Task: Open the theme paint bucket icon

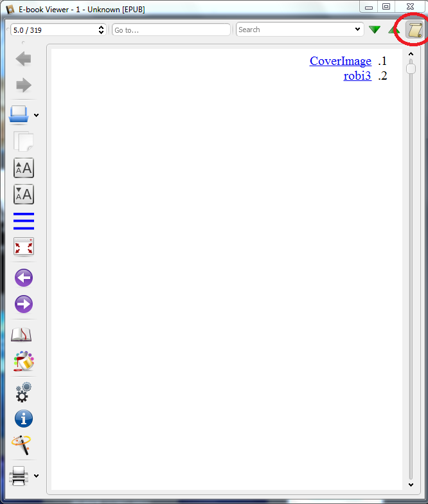Action: [x=23, y=361]
